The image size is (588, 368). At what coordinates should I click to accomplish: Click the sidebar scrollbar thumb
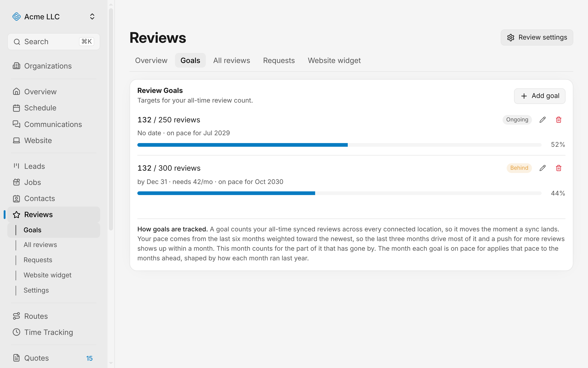[x=111, y=119]
